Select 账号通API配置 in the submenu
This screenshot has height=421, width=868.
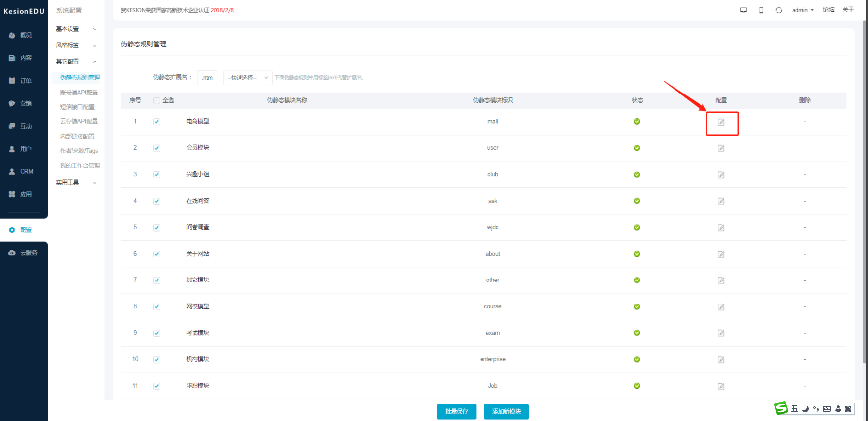point(79,93)
